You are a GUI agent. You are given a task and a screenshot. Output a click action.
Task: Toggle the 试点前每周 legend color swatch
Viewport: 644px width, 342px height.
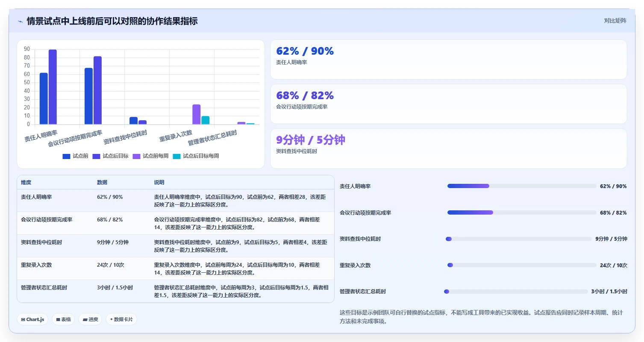click(136, 156)
